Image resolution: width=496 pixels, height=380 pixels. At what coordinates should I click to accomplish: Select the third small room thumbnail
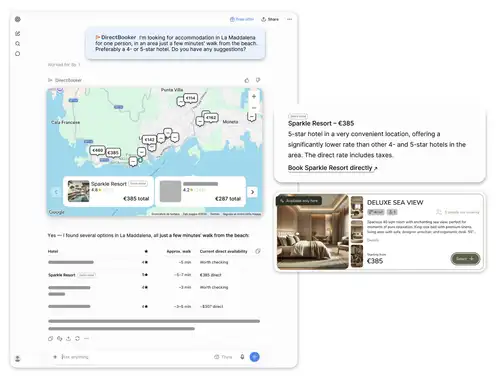(x=357, y=256)
